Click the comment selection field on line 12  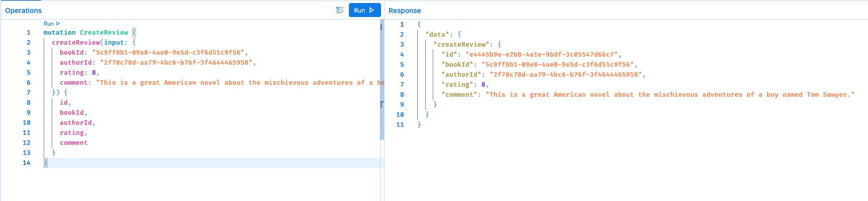tap(74, 143)
